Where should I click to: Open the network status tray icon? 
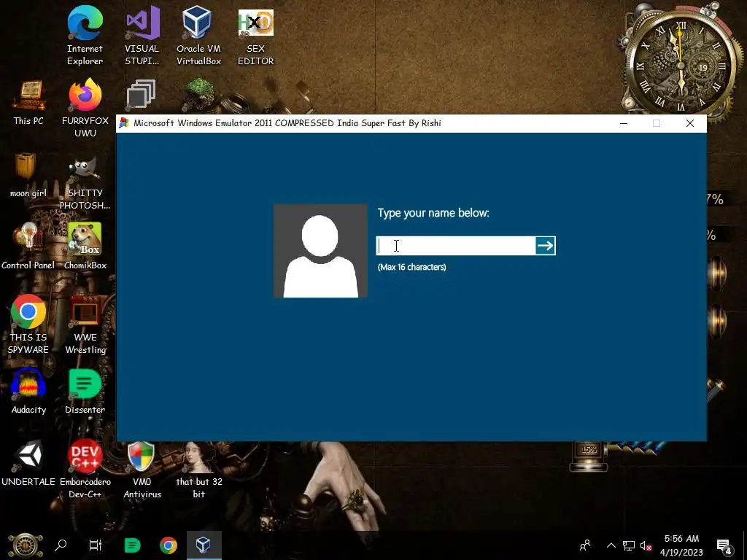click(x=629, y=545)
